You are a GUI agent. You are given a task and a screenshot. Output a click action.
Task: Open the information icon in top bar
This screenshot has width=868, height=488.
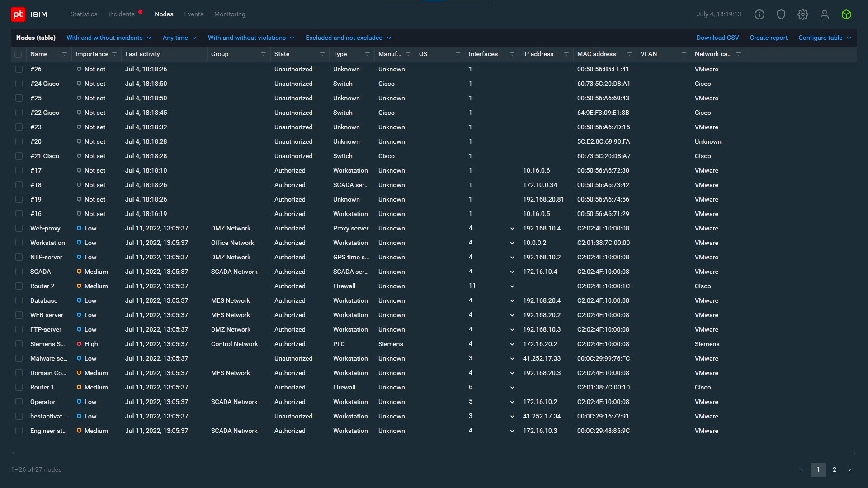click(759, 14)
